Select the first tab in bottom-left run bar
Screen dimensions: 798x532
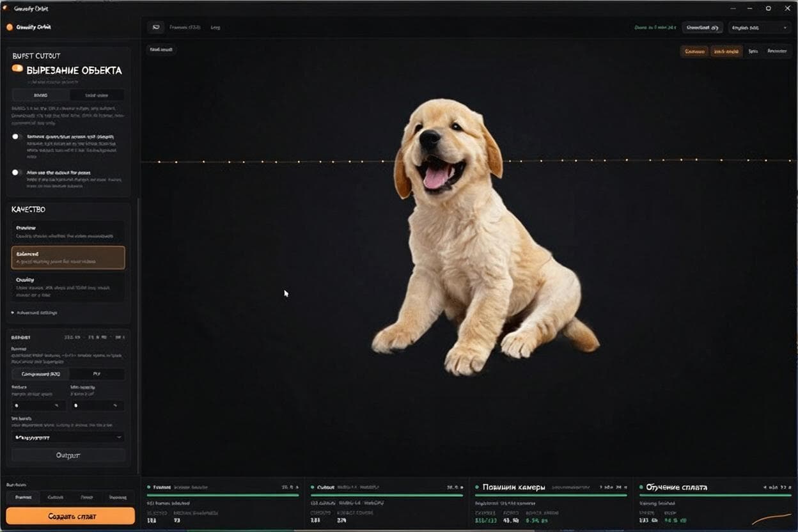click(x=23, y=497)
